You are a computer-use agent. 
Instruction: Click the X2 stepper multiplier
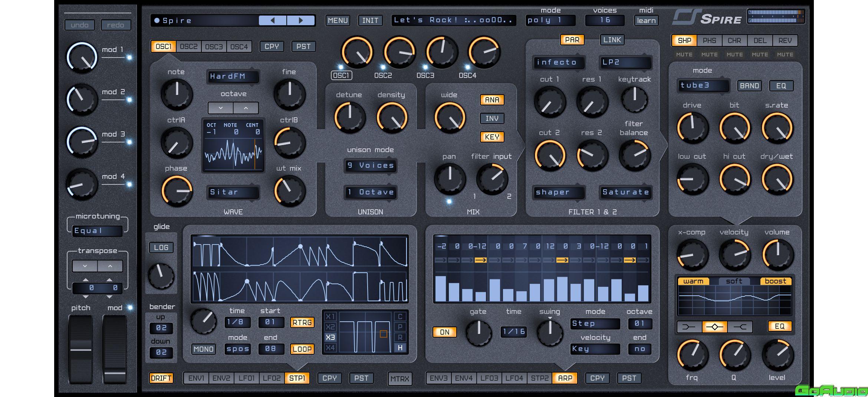click(x=330, y=327)
